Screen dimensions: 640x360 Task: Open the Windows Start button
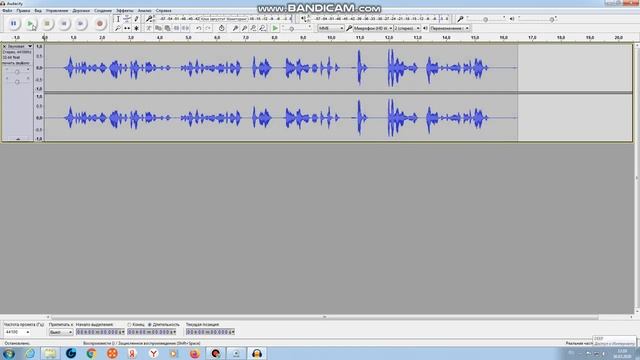[x=9, y=353]
